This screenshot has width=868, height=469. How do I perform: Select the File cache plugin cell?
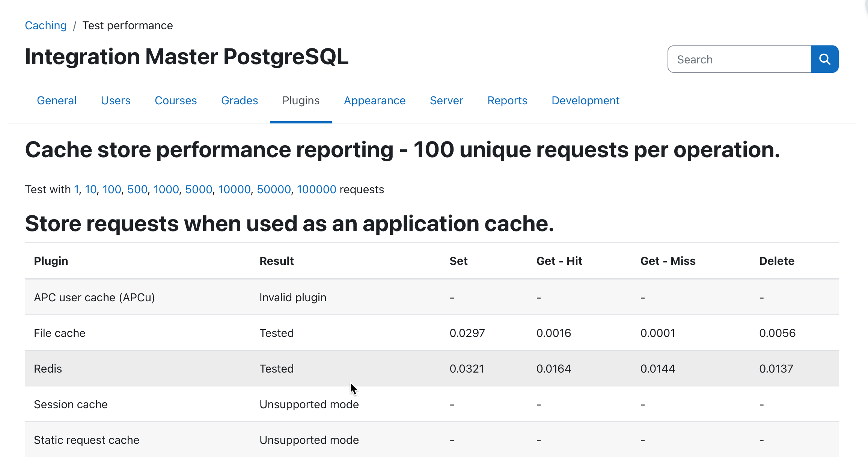[60, 333]
